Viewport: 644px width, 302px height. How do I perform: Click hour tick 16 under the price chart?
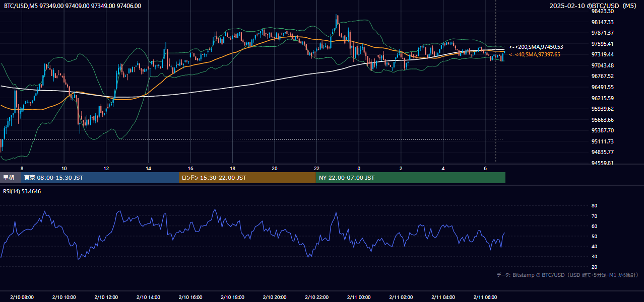pos(190,168)
